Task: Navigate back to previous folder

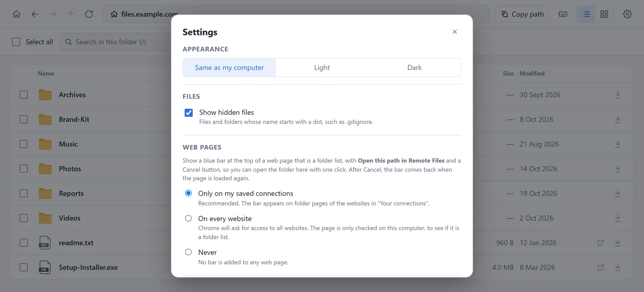Action: click(x=35, y=14)
